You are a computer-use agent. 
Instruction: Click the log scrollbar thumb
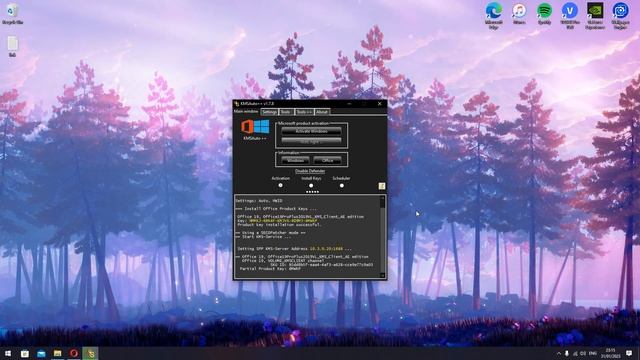point(382,204)
